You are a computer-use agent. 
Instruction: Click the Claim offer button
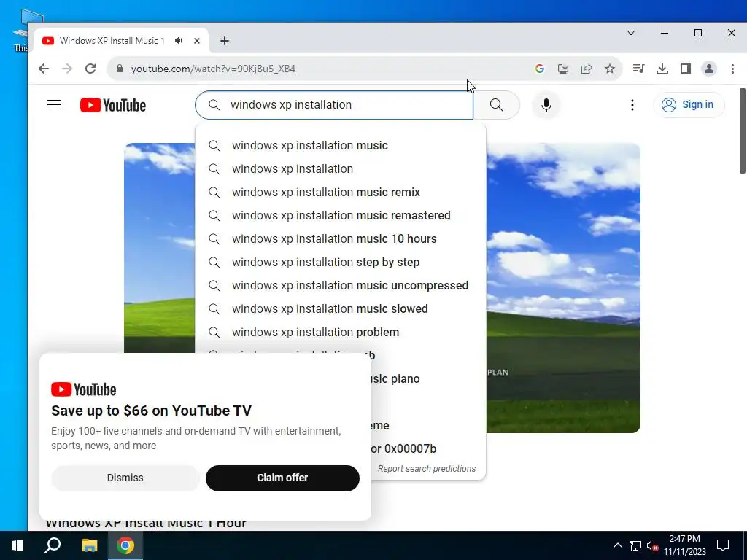coord(282,478)
